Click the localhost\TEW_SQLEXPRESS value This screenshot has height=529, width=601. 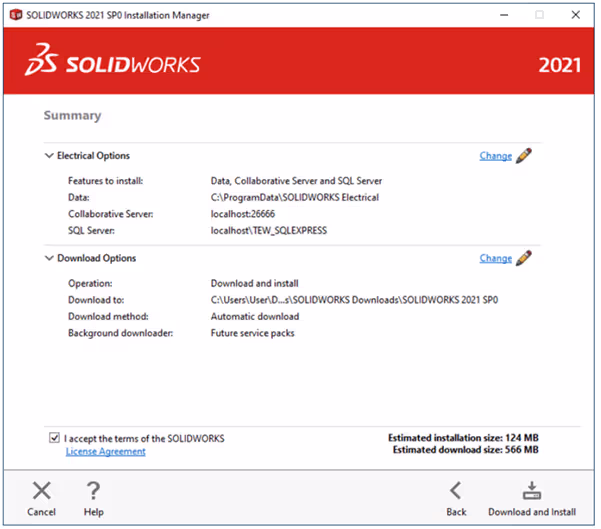tap(269, 230)
